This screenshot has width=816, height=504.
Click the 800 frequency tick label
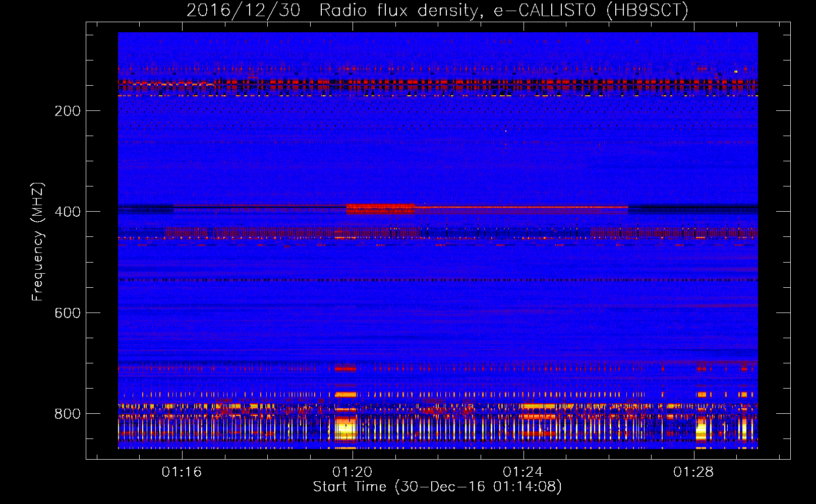[68, 414]
